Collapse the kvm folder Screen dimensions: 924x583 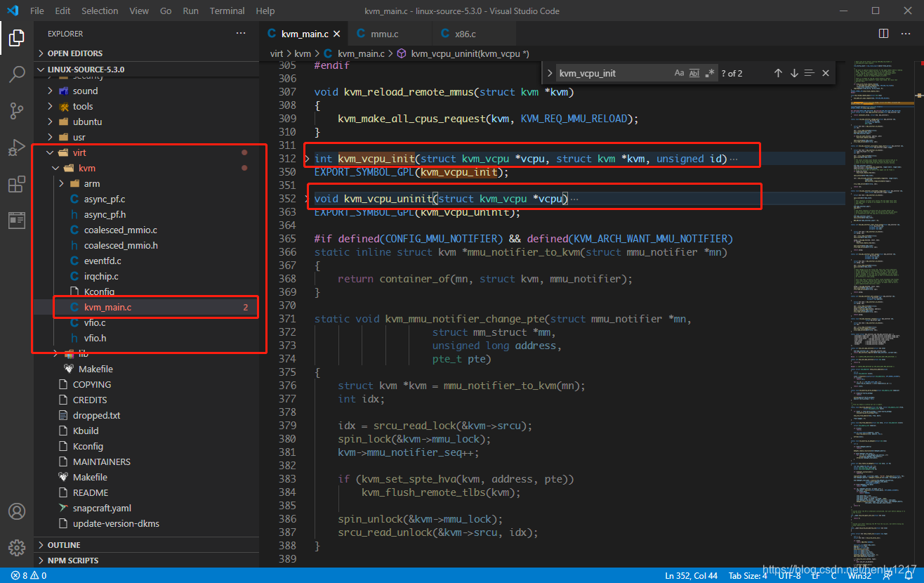(x=146, y=168)
